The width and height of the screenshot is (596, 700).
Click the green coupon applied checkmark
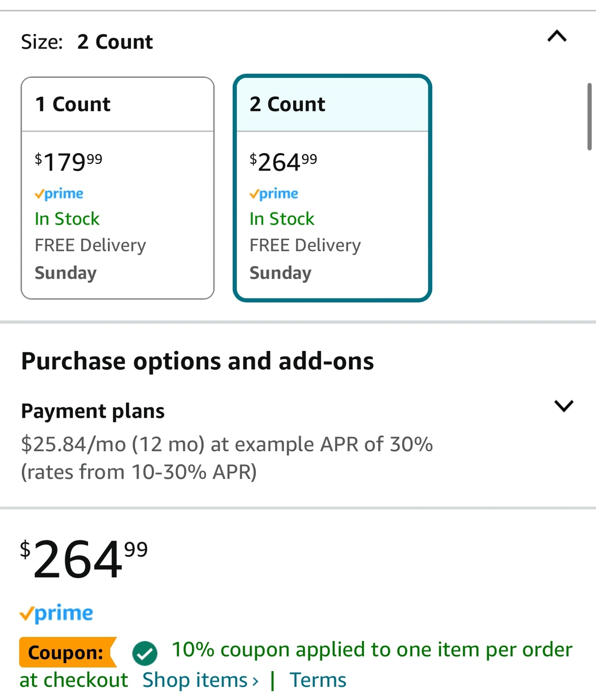pos(145,653)
